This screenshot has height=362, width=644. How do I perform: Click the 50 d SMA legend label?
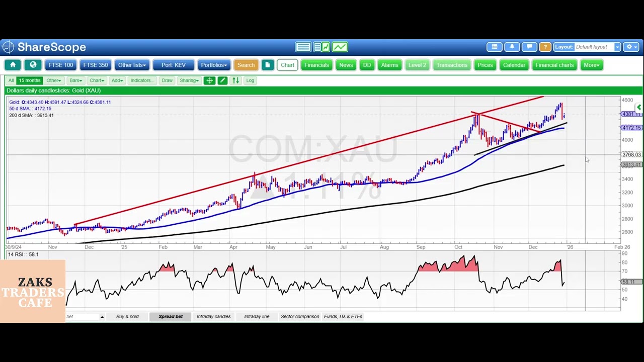(30, 109)
